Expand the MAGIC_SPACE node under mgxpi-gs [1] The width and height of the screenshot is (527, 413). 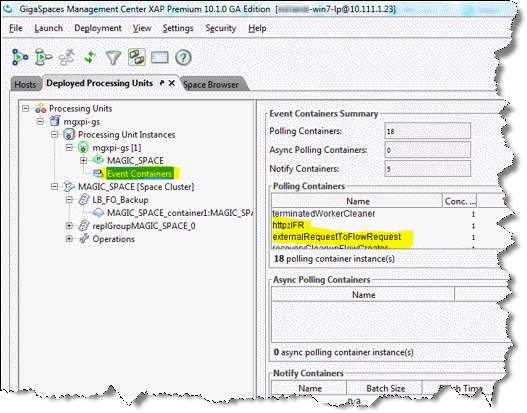click(83, 161)
